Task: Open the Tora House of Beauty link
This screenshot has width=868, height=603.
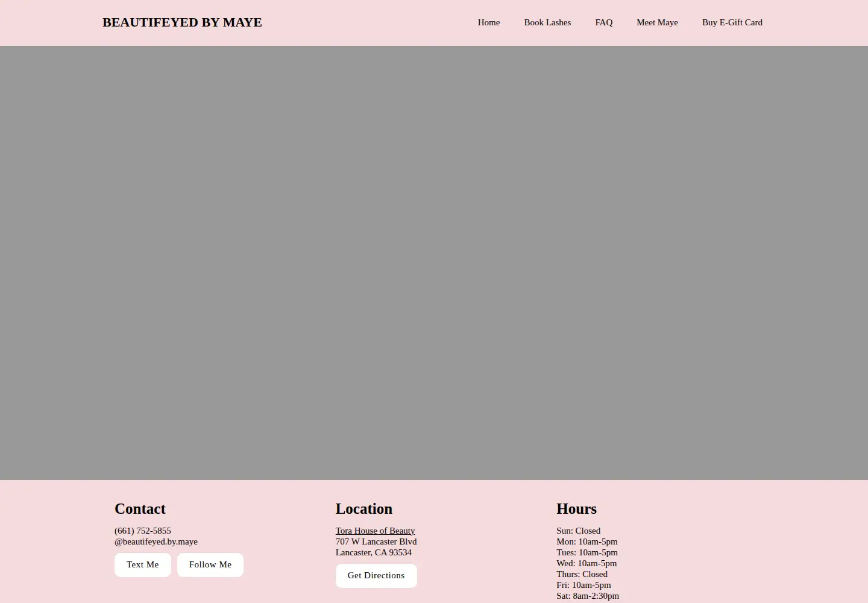Action: 376,531
